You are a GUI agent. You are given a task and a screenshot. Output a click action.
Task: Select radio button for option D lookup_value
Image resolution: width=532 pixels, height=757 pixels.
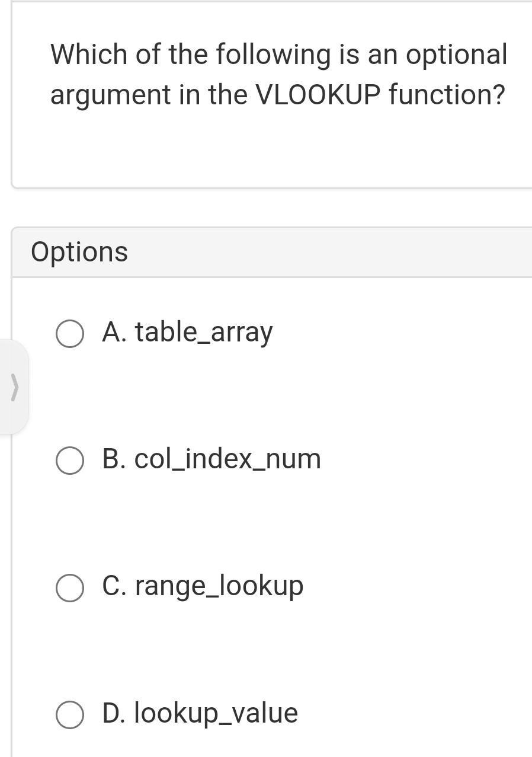(x=69, y=714)
